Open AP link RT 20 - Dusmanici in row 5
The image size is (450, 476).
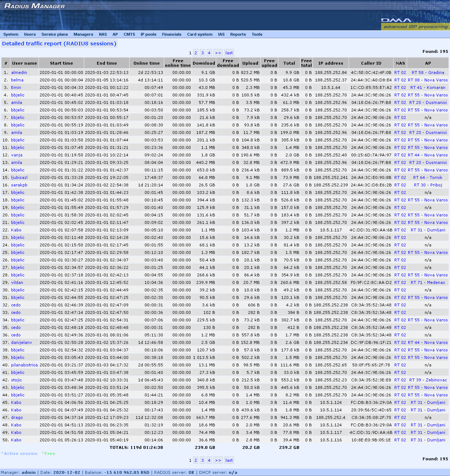click(428, 102)
